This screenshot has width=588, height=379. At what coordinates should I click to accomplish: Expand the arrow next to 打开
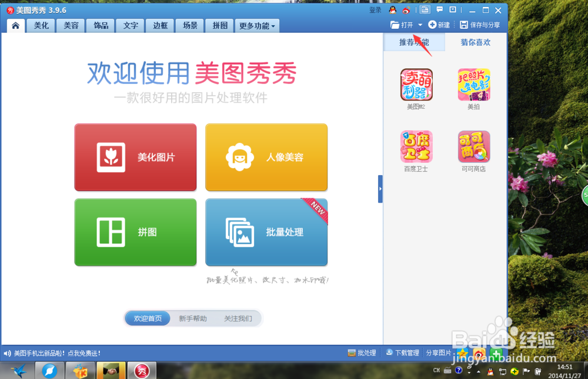coord(420,25)
